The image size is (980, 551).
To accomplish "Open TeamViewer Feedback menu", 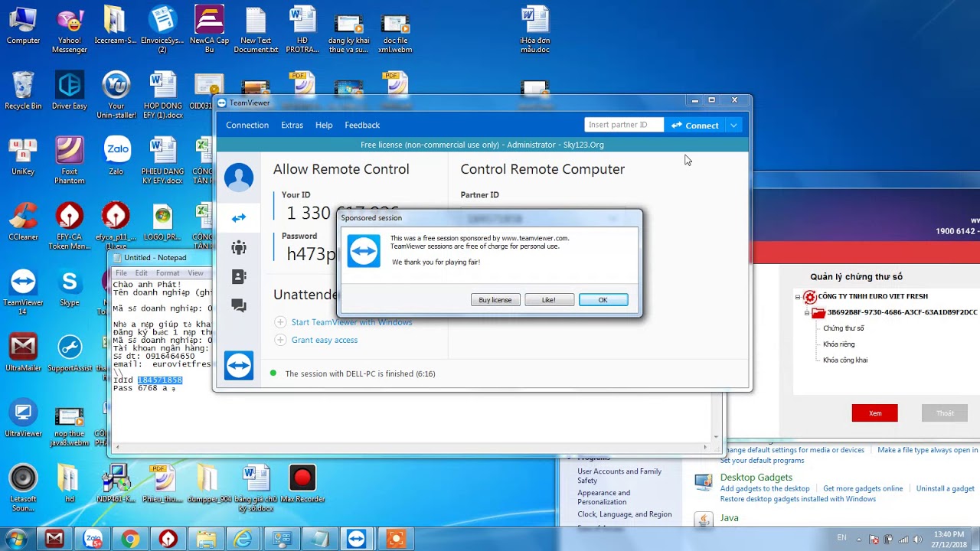I will tap(362, 125).
